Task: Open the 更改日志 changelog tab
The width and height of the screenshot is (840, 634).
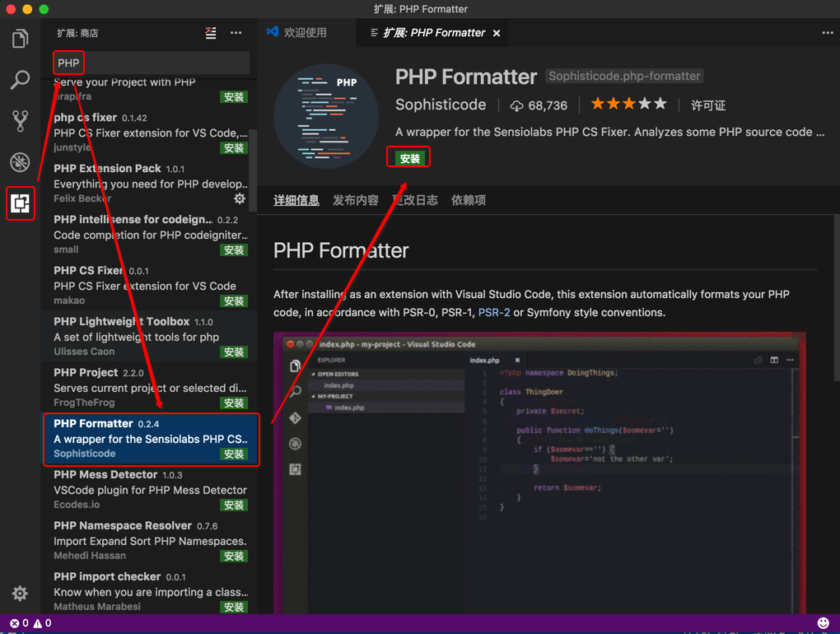Action: point(415,200)
